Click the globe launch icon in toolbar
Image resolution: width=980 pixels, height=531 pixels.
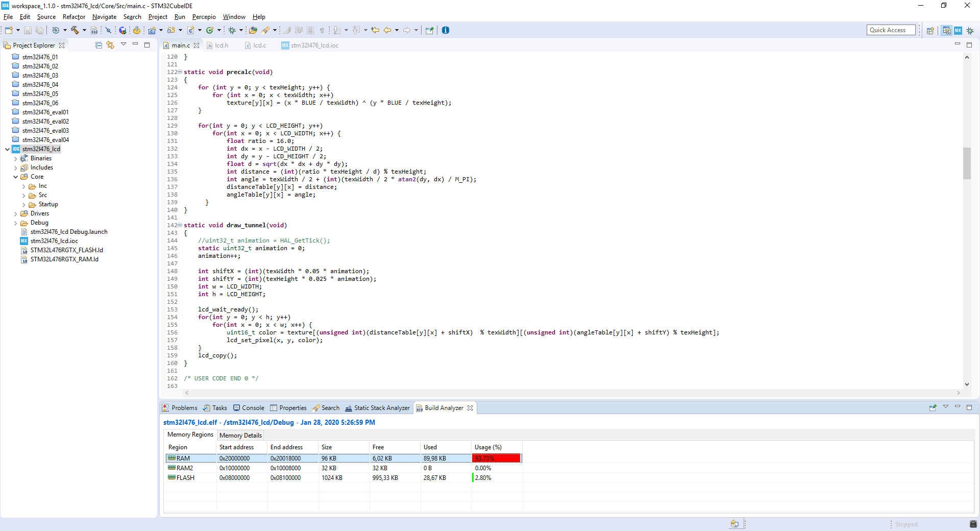(x=122, y=30)
